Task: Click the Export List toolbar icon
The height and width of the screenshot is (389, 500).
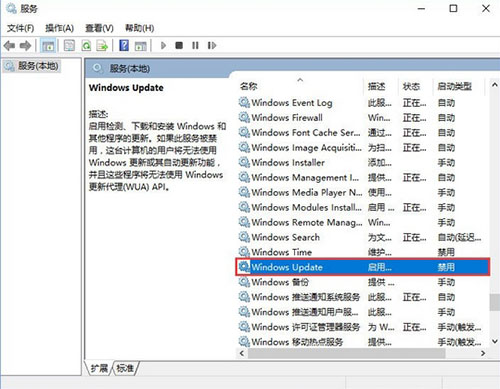Action: click(x=102, y=45)
